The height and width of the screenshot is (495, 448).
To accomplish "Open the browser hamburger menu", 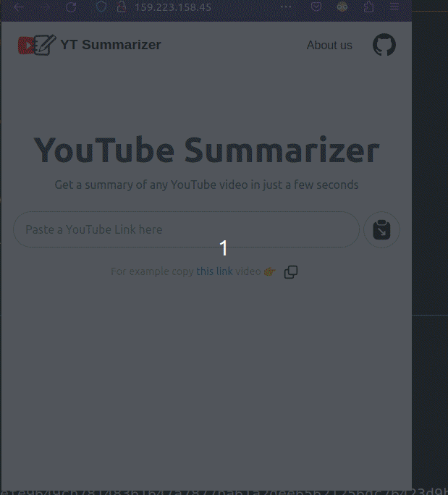I will point(394,7).
